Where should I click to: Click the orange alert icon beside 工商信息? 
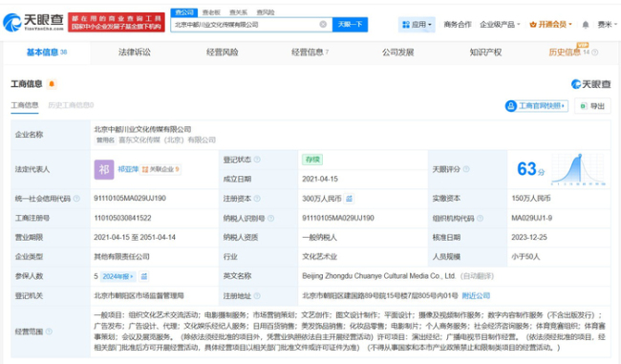point(52,84)
